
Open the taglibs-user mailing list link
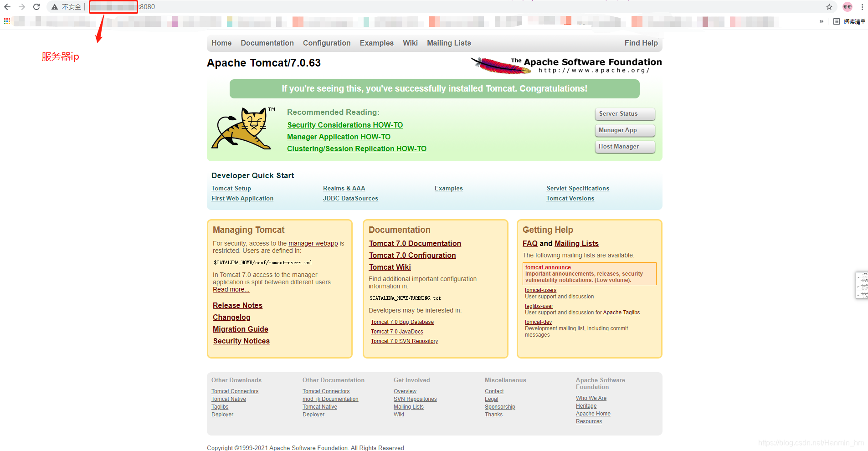tap(539, 306)
